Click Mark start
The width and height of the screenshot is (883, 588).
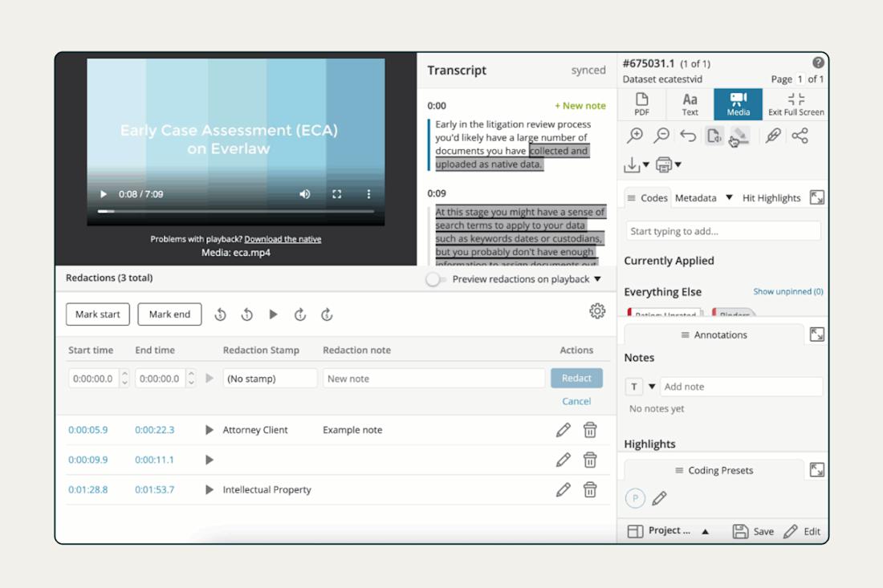[98, 314]
